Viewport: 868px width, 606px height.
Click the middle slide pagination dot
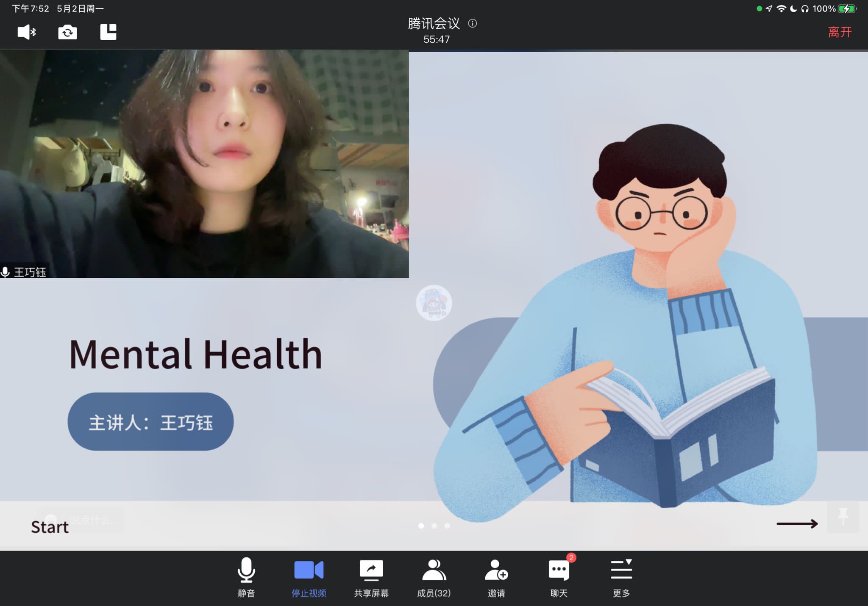(x=434, y=526)
